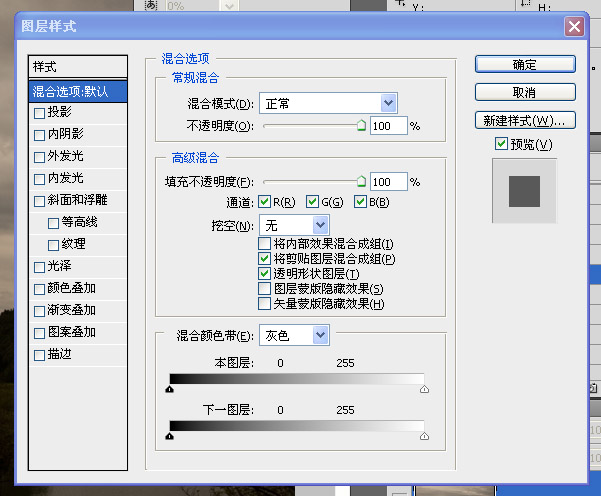Click the 本图层 white point slider triangle
This screenshot has height=496, width=601.
tap(424, 389)
